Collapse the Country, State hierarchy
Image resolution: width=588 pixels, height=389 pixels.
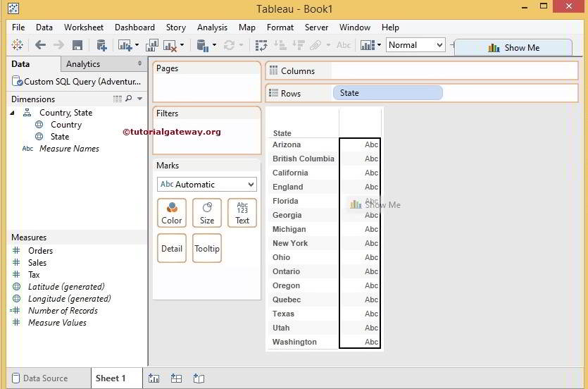point(13,113)
